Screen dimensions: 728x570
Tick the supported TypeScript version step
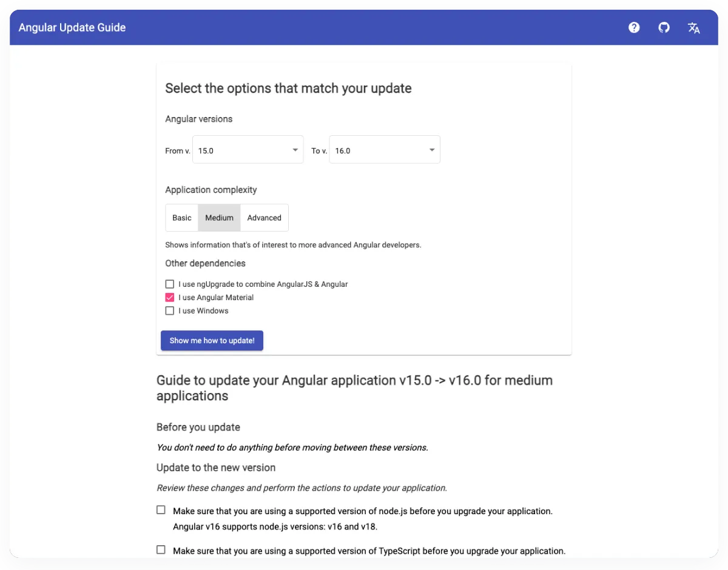(161, 550)
